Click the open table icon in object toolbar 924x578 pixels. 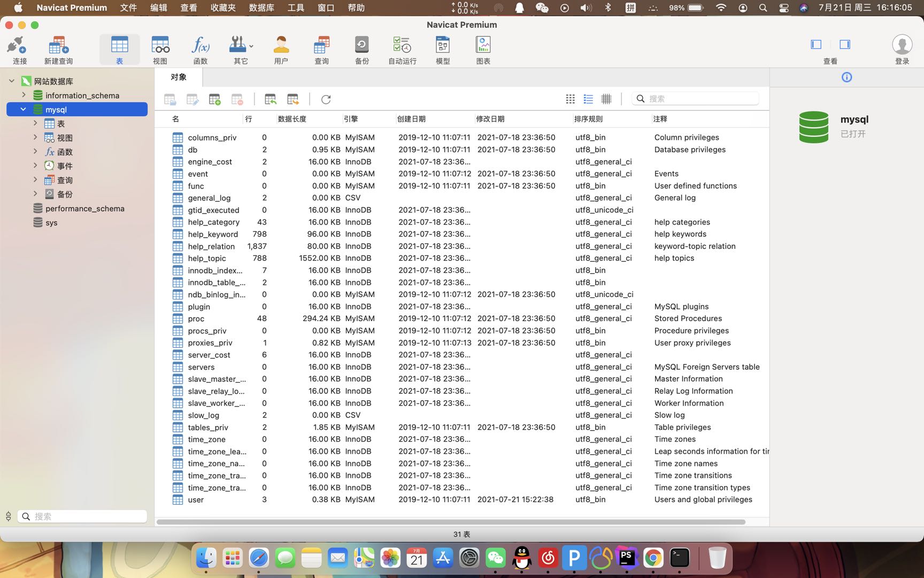click(170, 99)
